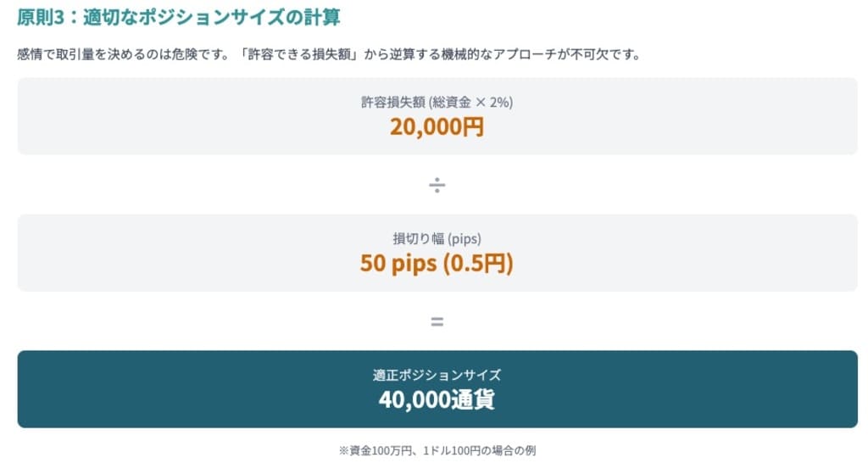Screen dimensions: 868x463
Task: Click the 損切り幅 (pips) label
Action: 437,238
